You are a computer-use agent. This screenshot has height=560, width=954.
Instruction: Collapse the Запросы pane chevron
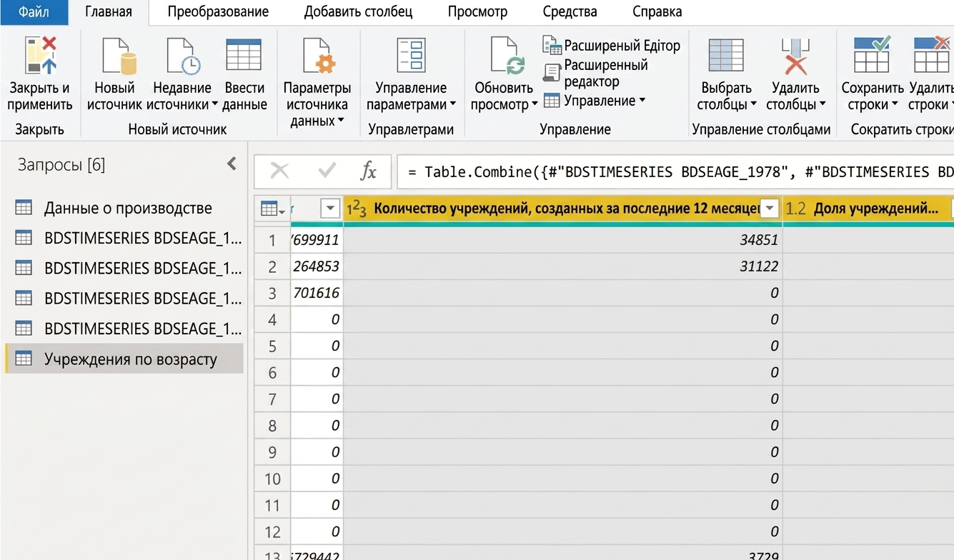point(232,164)
